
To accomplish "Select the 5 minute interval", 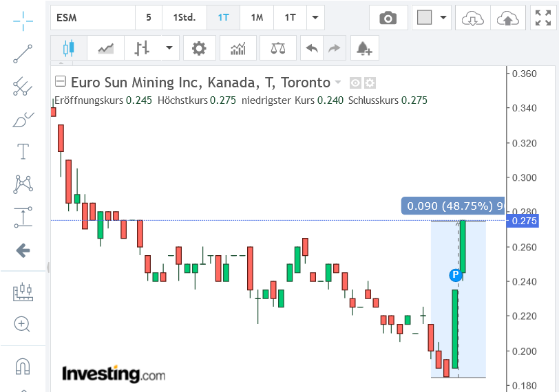I will [149, 17].
